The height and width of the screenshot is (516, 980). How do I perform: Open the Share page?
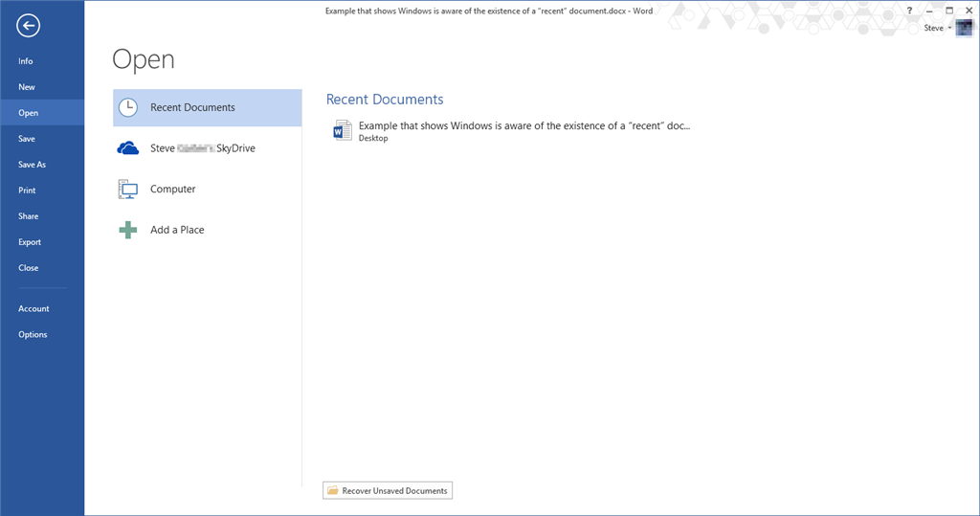42,215
